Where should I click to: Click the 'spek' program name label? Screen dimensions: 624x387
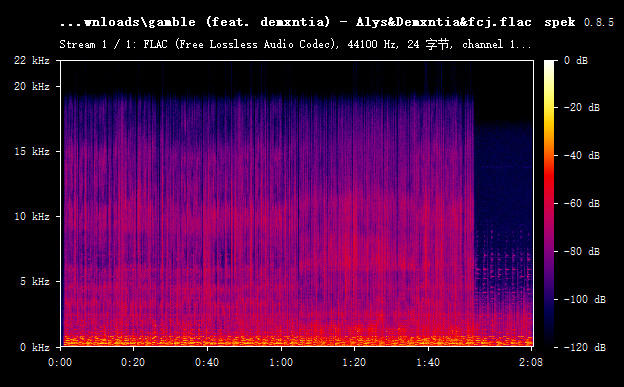pos(560,23)
